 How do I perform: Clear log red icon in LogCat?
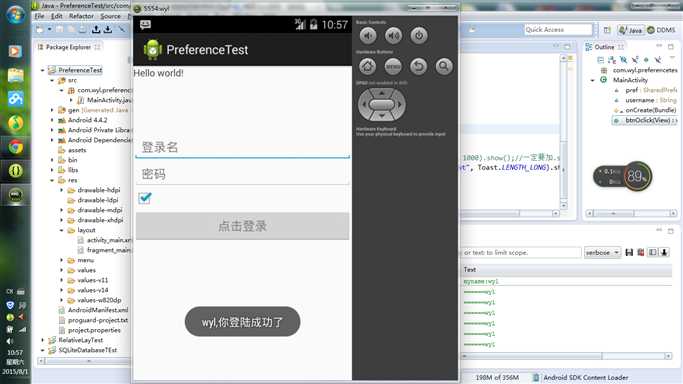point(641,253)
